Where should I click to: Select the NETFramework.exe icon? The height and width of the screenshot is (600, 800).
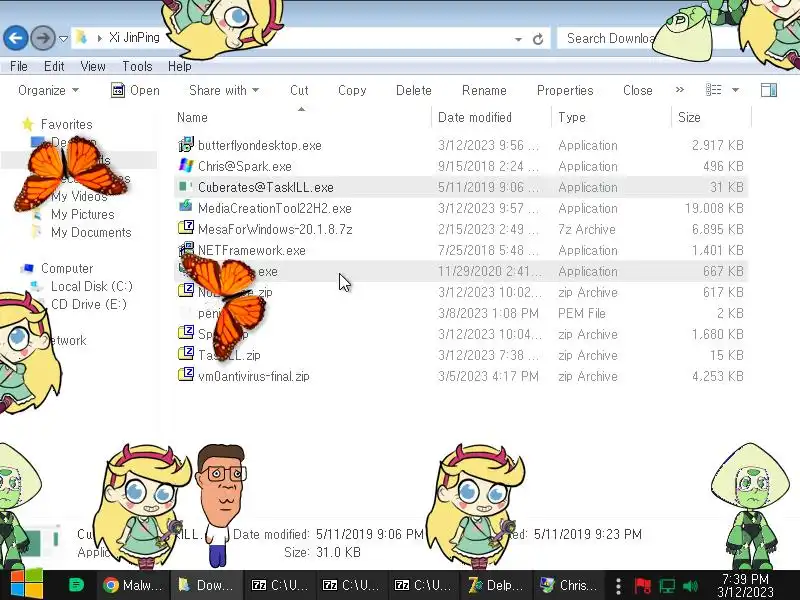click(186, 249)
